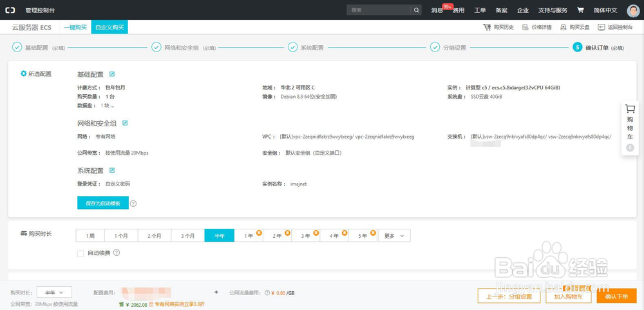Select the 5年 purchase duration

tap(363, 236)
